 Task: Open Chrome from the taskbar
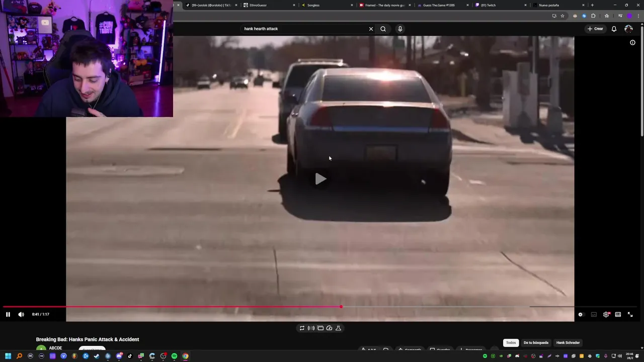click(x=185, y=356)
